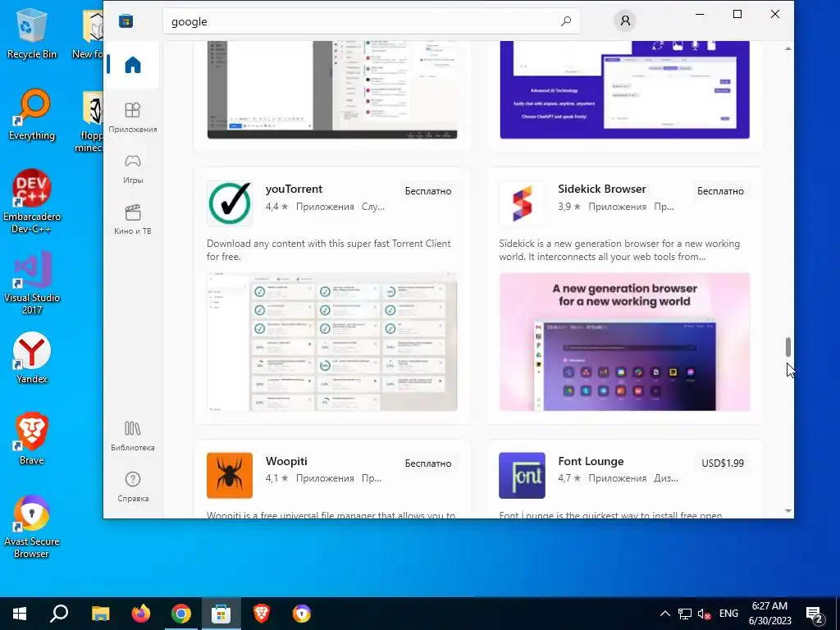Open the Sidekick Browser app title
This screenshot has width=840, height=630.
(601, 189)
